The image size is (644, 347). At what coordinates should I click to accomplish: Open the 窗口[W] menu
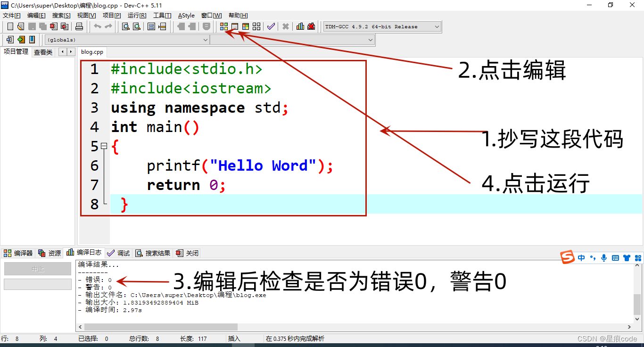(211, 16)
